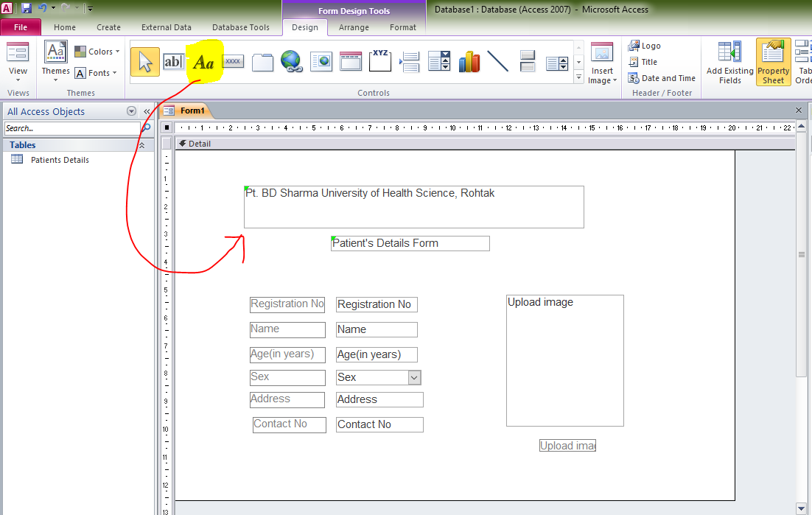Select the Label control in the Controls gallery
812x515 pixels.
tap(203, 62)
